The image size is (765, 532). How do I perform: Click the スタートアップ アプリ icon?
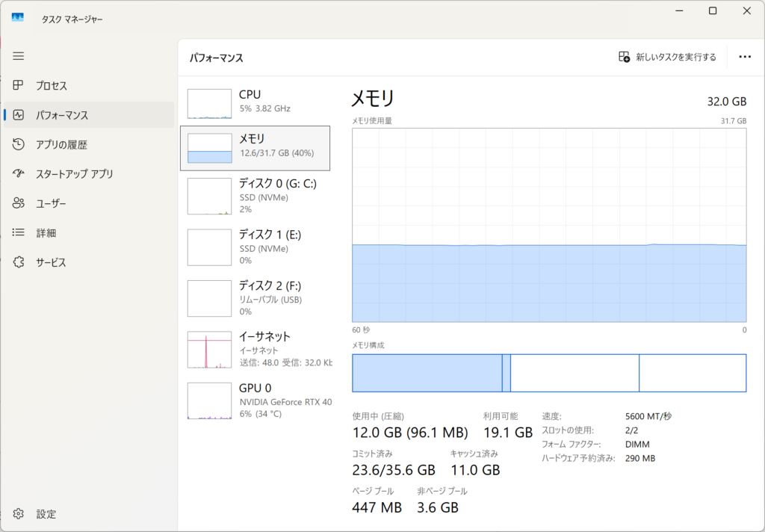point(19,174)
